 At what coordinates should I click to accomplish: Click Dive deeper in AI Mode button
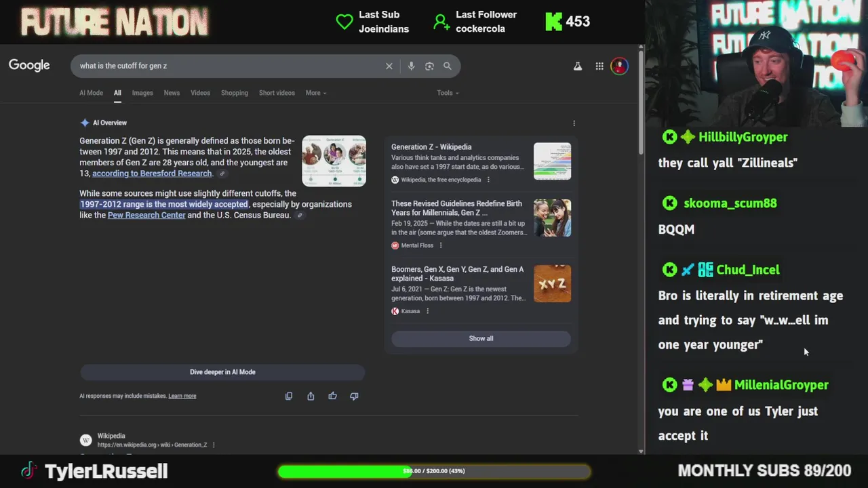[222, 371]
